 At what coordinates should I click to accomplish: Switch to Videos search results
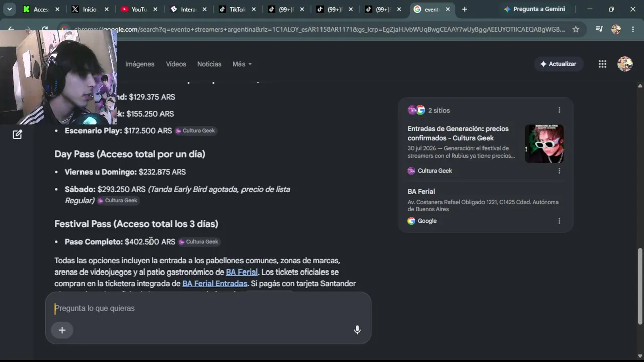[x=176, y=64]
